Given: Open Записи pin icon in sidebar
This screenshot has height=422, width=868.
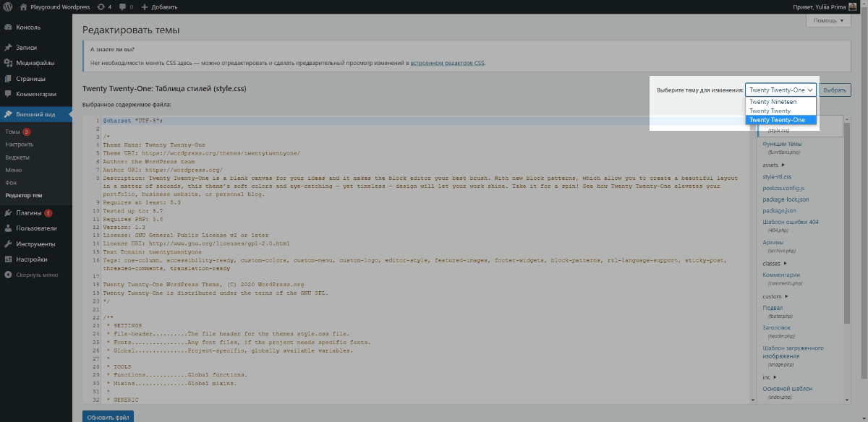Looking at the screenshot, I should [8, 48].
